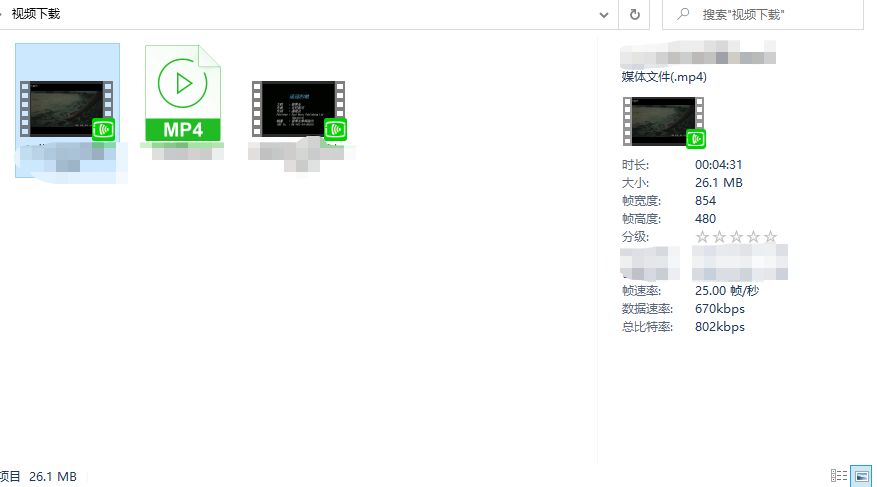This screenshot has height=487, width=877.
Task: Set rating to five stars
Action: (770, 237)
